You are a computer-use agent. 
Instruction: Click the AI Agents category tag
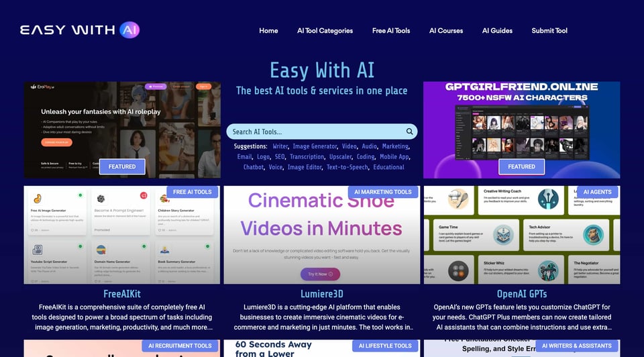[x=597, y=192]
